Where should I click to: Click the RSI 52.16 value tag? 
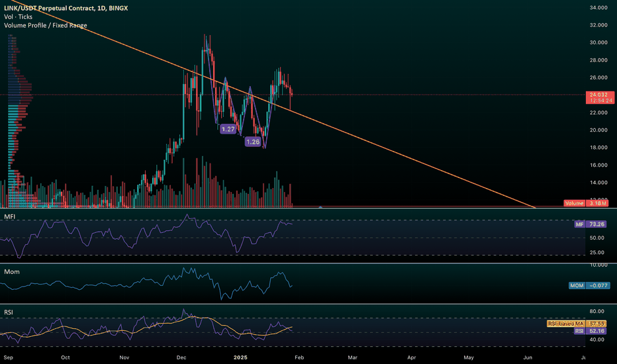coord(591,331)
